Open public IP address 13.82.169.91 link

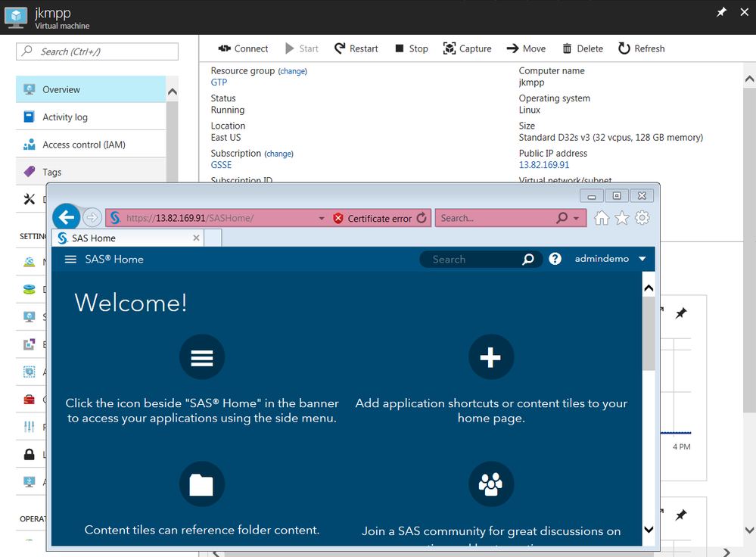pos(544,165)
